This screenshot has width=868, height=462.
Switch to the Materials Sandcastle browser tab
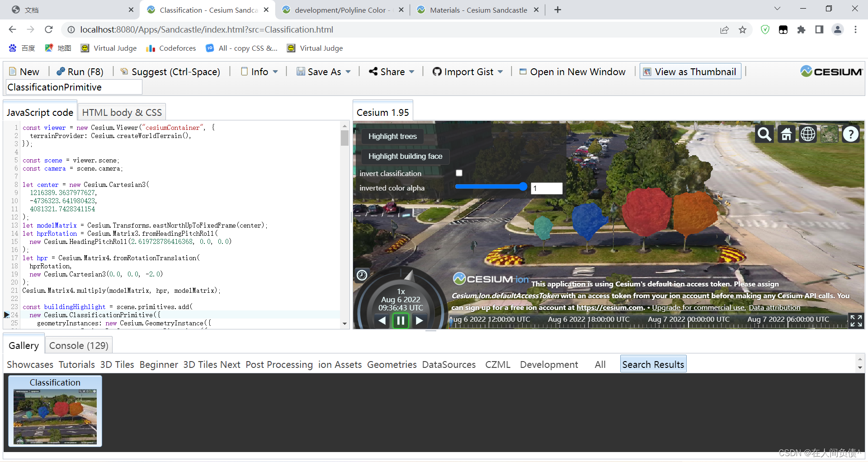pos(478,10)
